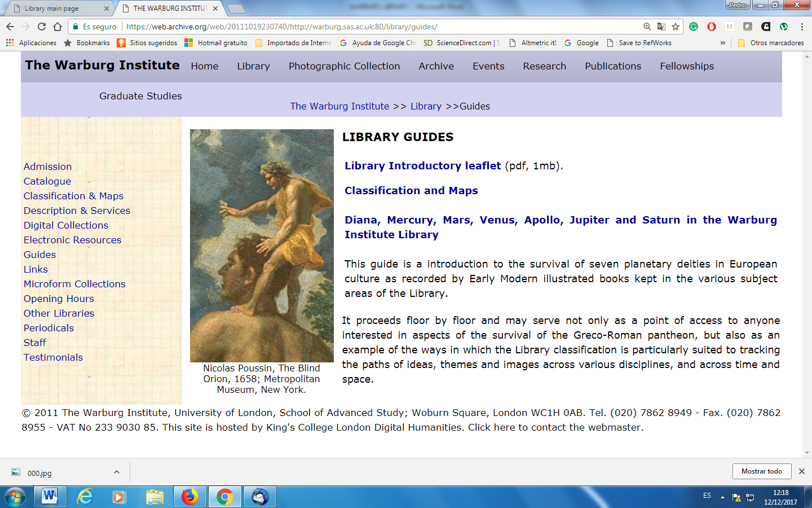Image resolution: width=812 pixels, height=508 pixels.
Task: Close the downloads bar
Action: tap(802, 471)
